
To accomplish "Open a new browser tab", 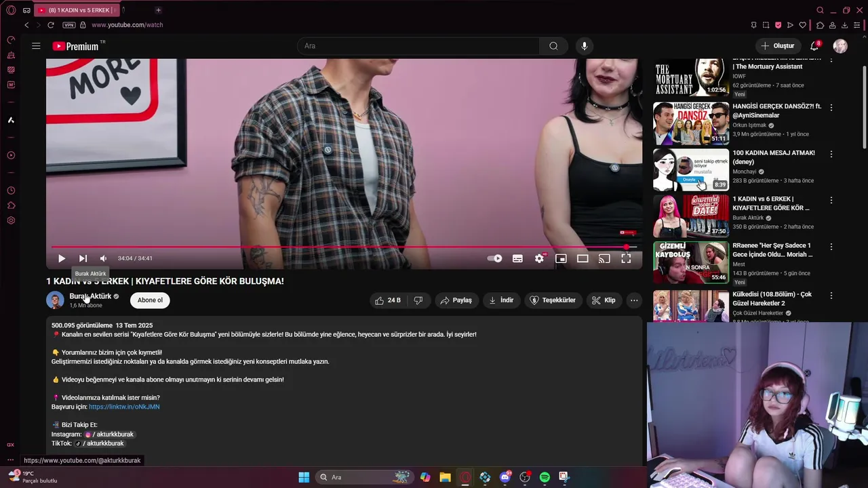I will [x=158, y=10].
